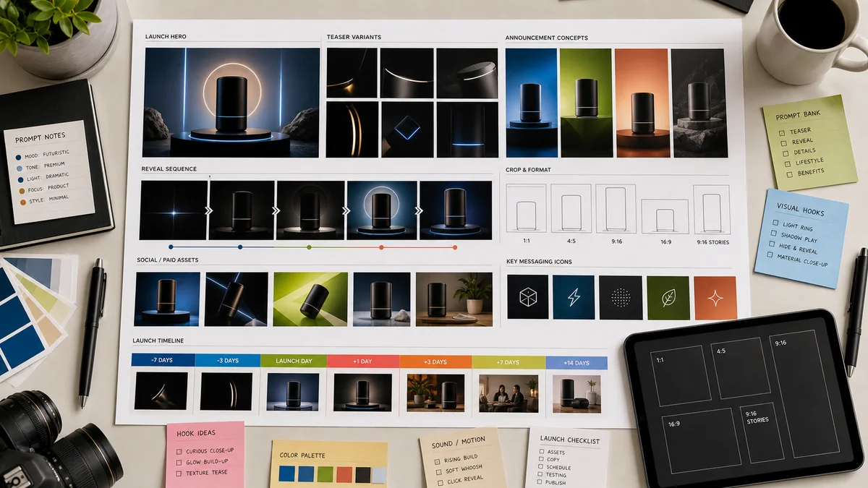Select the dark rocky Announcement Concepts thumbnail
868x488 pixels.
[x=699, y=103]
